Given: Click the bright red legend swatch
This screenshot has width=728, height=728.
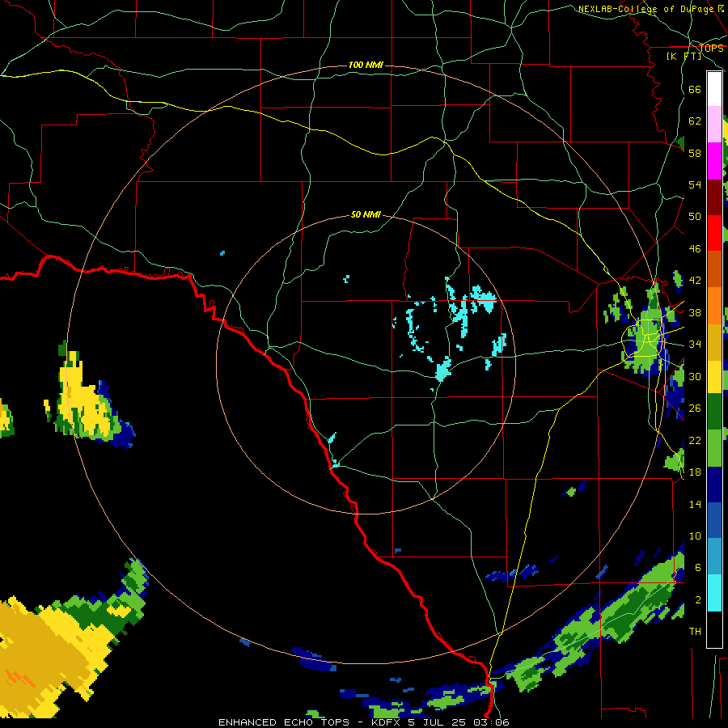Looking at the screenshot, I should [714, 234].
